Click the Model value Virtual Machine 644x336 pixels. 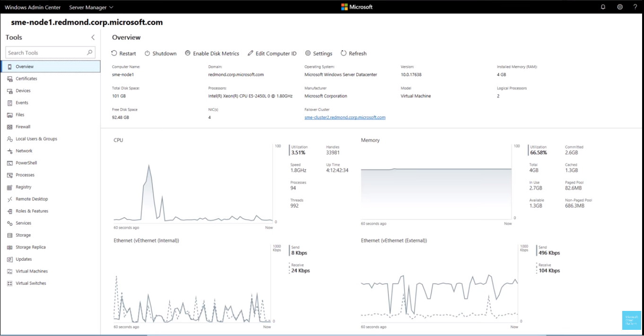(x=417, y=96)
